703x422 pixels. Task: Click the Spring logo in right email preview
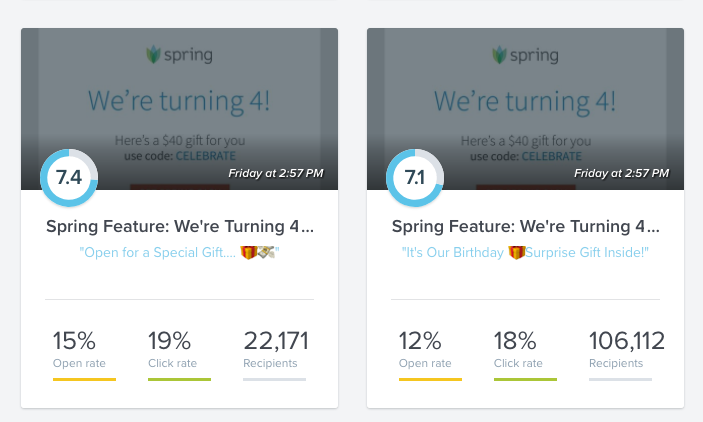pyautogui.click(x=525, y=55)
